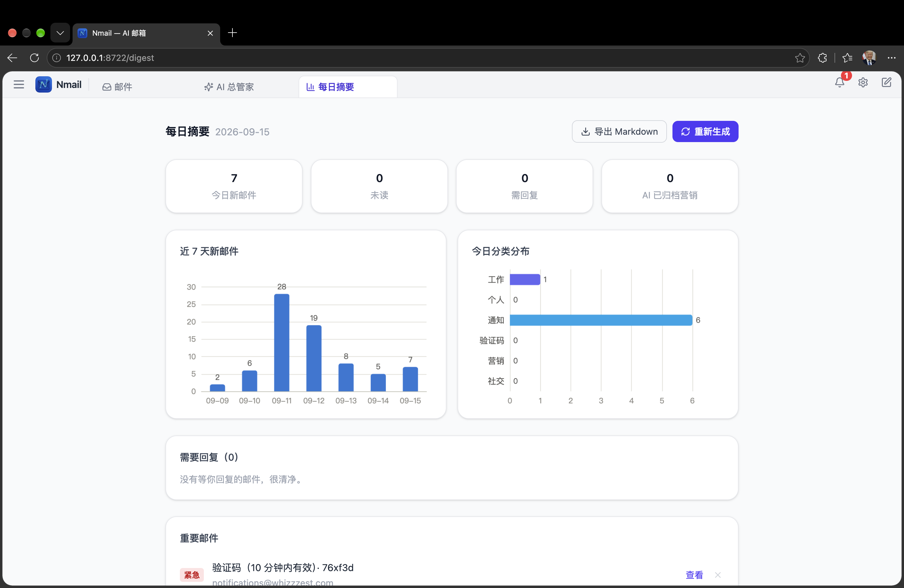Click the 今日新邮件 stat card
Screen dimensions: 904x588
(234, 186)
